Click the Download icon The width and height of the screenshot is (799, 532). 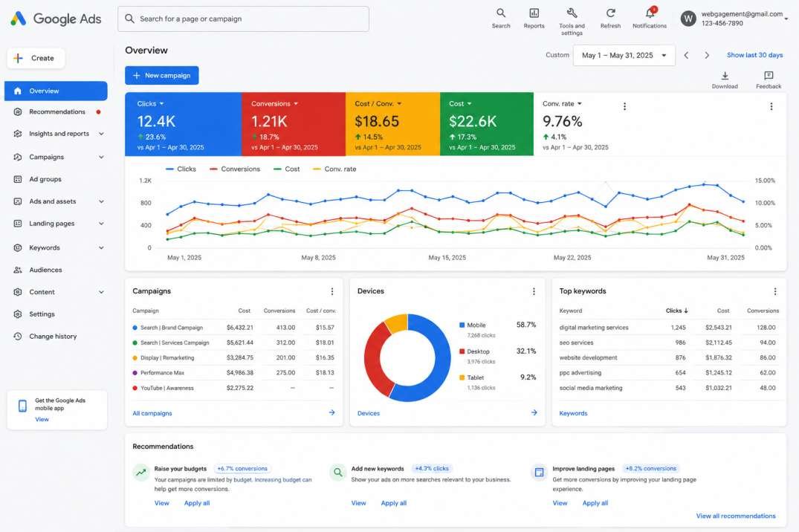pyautogui.click(x=725, y=76)
